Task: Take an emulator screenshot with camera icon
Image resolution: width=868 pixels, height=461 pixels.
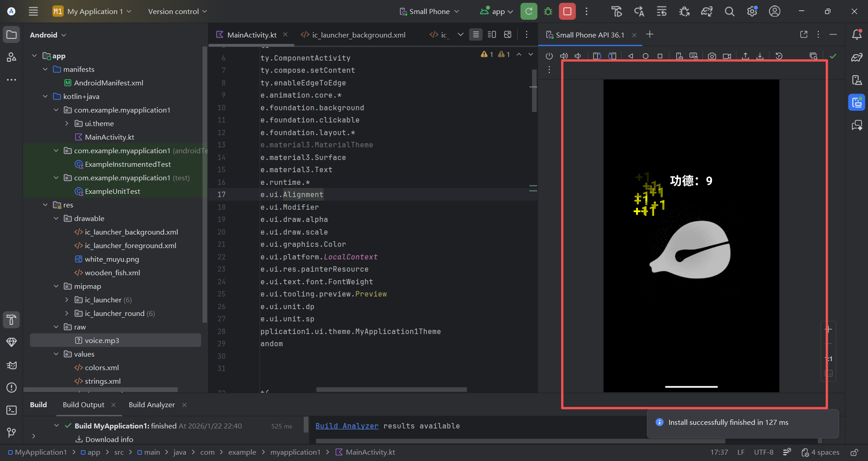Action: pos(712,56)
